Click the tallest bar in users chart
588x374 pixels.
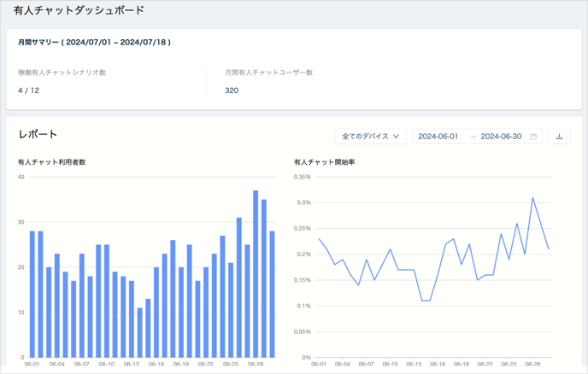(256, 273)
